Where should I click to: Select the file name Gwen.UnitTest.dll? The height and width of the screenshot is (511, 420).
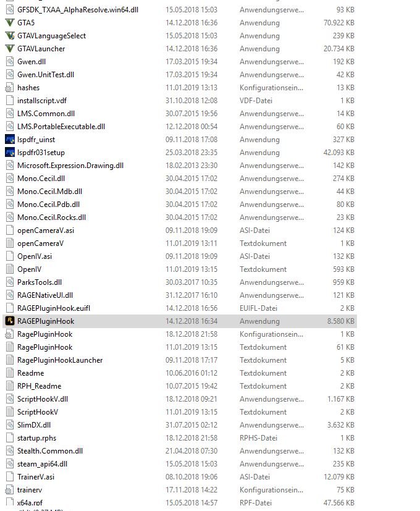pyautogui.click(x=46, y=75)
